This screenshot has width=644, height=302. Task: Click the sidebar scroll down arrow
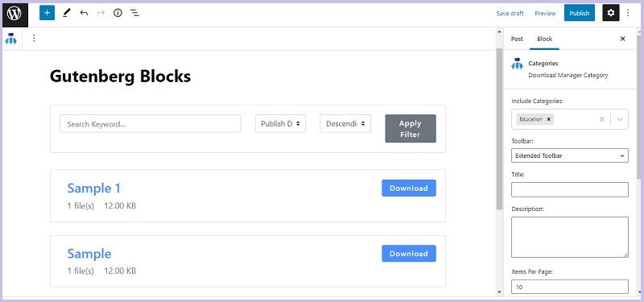638,292
